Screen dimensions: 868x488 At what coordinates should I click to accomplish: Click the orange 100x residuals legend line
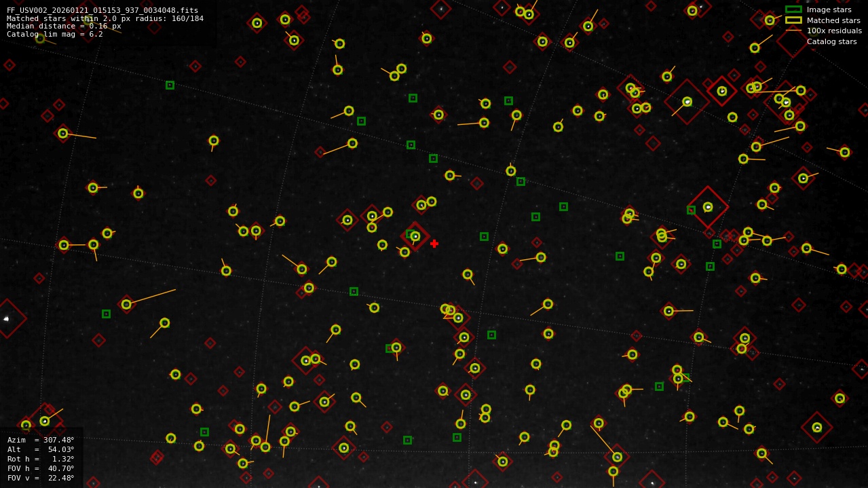pos(793,31)
